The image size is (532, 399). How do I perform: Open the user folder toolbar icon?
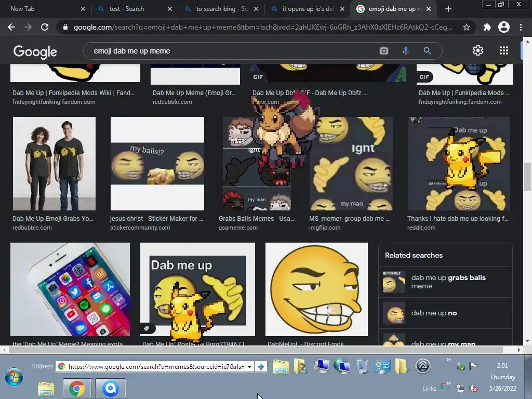point(300,366)
